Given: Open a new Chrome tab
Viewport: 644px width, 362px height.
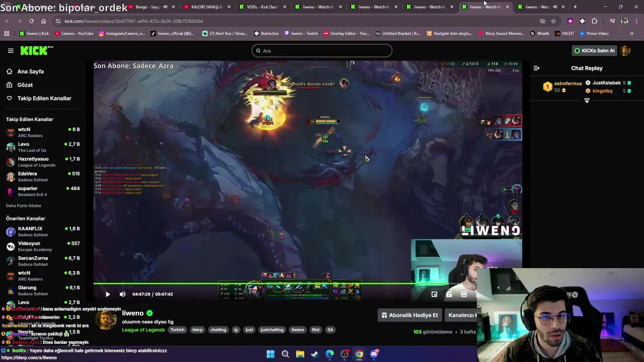Looking at the screenshot, I should tap(575, 7).
